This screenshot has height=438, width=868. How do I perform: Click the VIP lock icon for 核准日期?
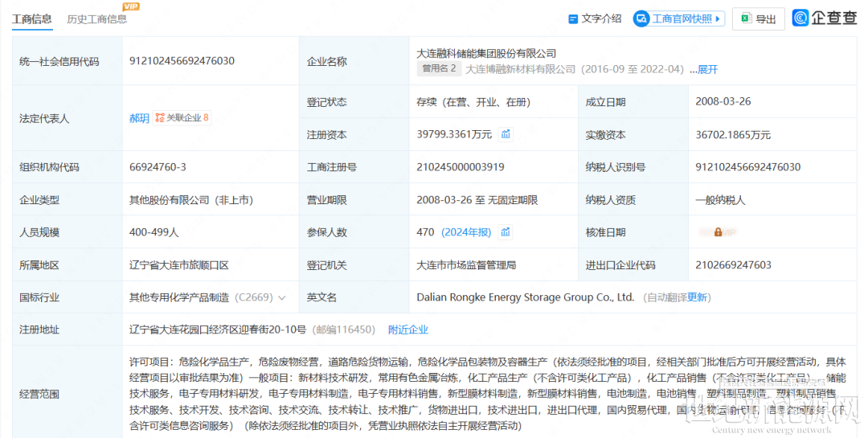point(718,232)
